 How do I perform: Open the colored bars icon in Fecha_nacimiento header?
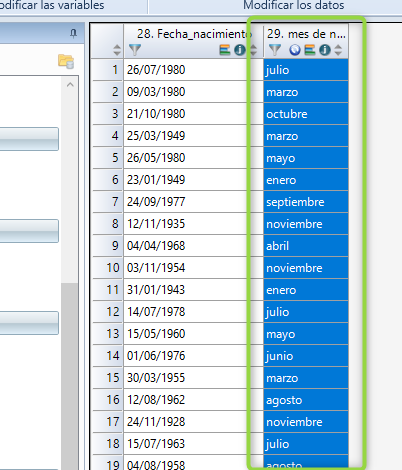point(225,50)
